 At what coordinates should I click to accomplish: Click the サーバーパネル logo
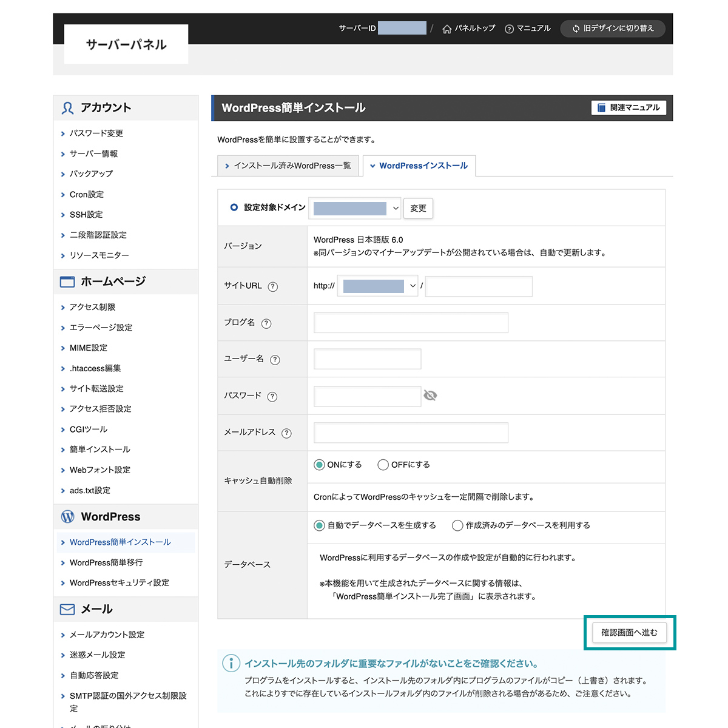click(126, 44)
